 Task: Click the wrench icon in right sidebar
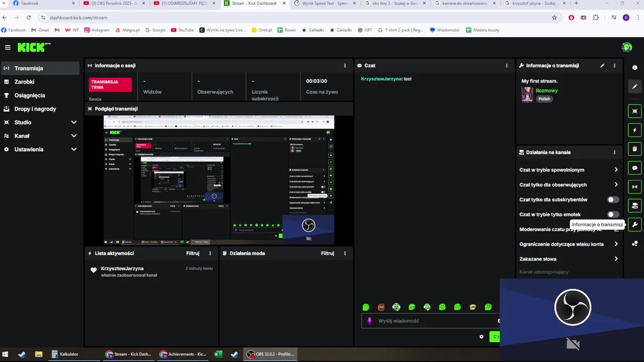(634, 225)
